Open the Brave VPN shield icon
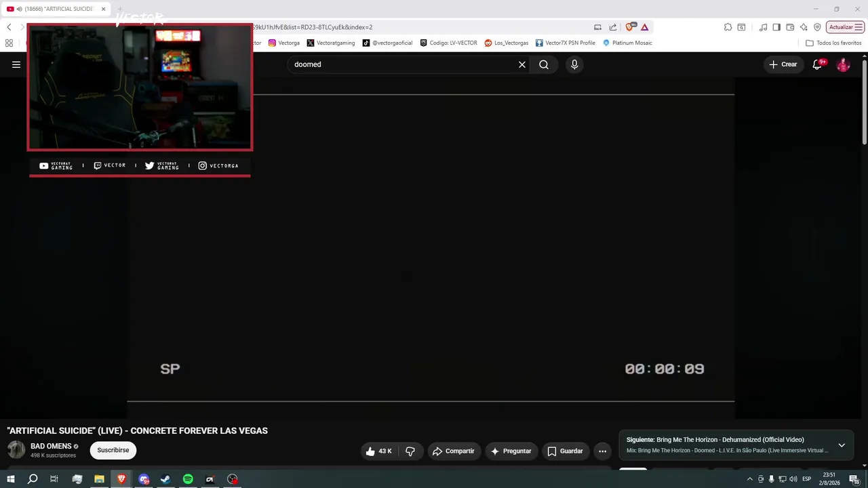 coord(817,27)
